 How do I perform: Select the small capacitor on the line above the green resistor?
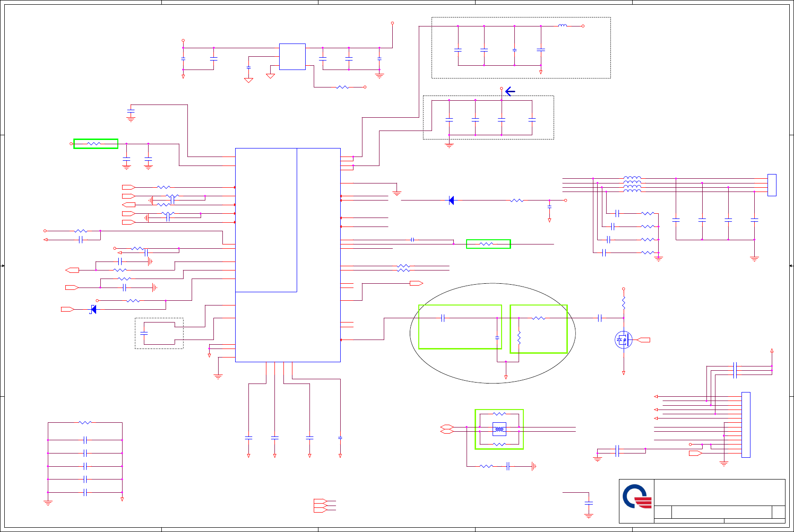(x=413, y=240)
